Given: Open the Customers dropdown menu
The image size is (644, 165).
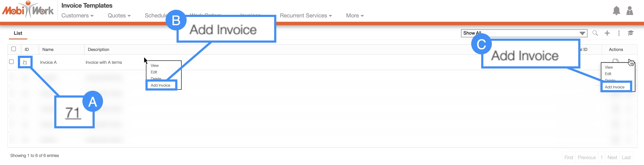Looking at the screenshot, I should point(77,15).
